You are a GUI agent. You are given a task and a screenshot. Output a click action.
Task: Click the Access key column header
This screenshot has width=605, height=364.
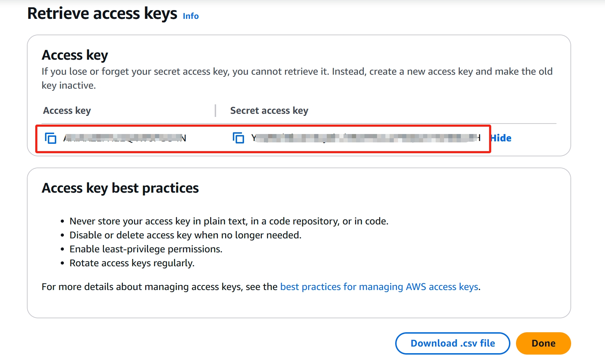pos(67,111)
